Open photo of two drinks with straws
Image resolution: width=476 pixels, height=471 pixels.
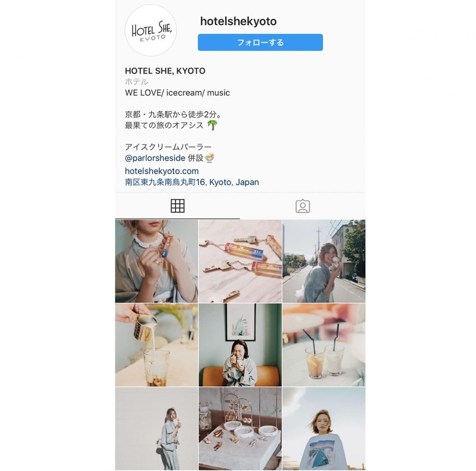(x=324, y=345)
